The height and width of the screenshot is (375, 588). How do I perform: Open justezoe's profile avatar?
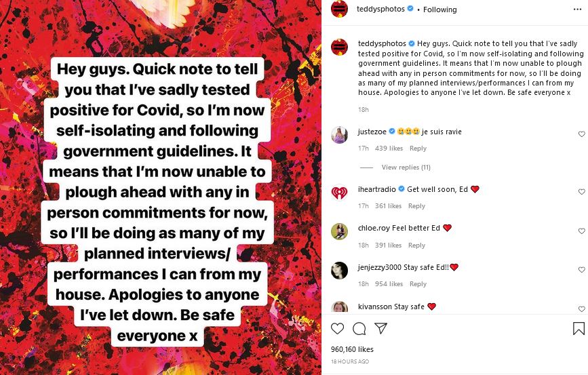tap(339, 135)
